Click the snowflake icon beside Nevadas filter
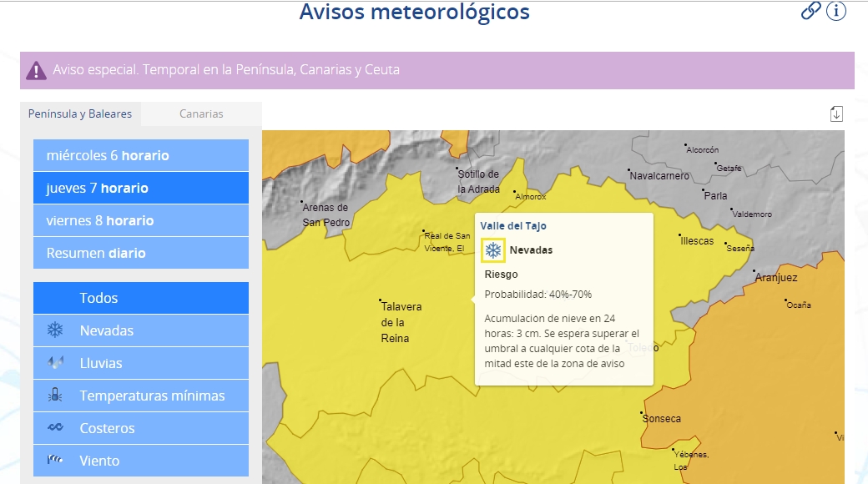The height and width of the screenshot is (484, 868). click(55, 330)
